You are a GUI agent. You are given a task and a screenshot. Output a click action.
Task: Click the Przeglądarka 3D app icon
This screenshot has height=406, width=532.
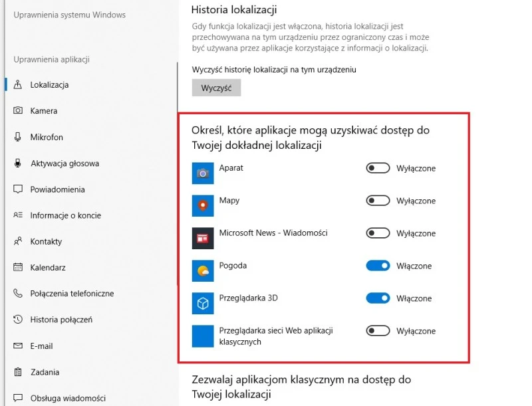tap(202, 304)
